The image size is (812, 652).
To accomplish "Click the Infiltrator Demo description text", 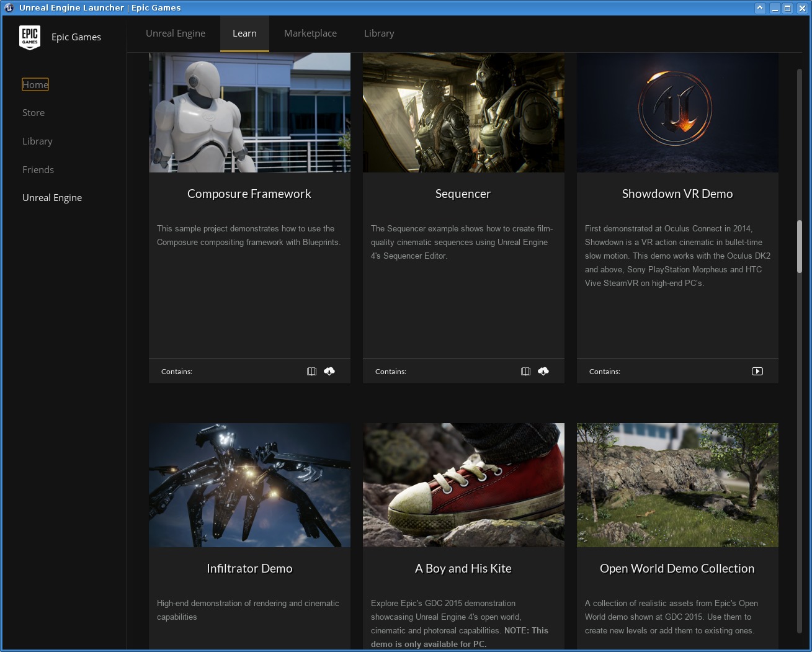I will (248, 610).
